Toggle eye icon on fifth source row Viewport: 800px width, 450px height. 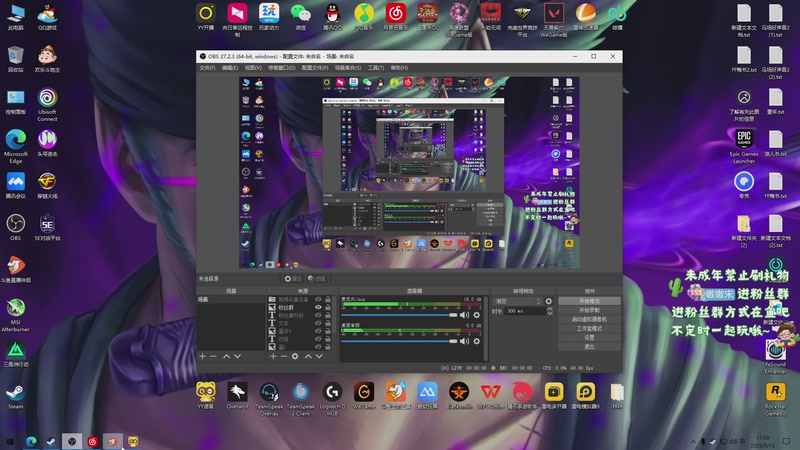click(318, 331)
